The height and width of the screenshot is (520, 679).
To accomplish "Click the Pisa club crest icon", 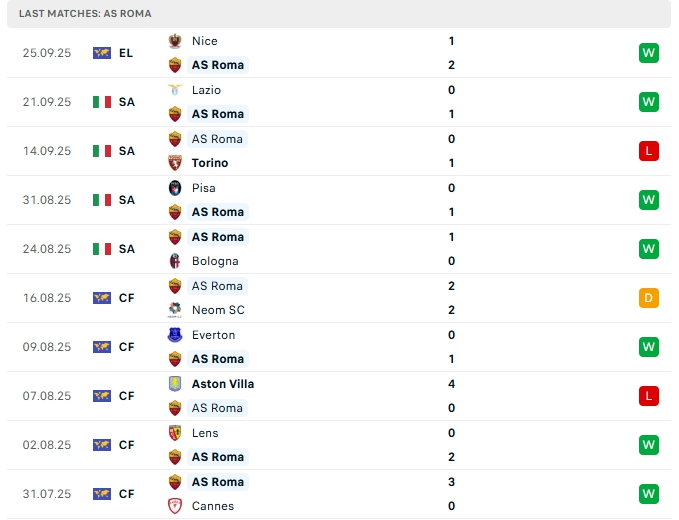I will (175, 188).
